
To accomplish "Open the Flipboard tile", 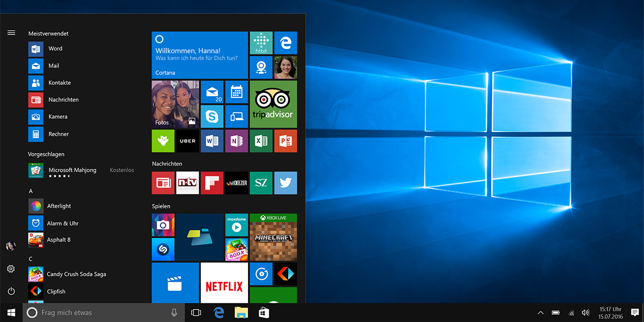I will tap(212, 183).
